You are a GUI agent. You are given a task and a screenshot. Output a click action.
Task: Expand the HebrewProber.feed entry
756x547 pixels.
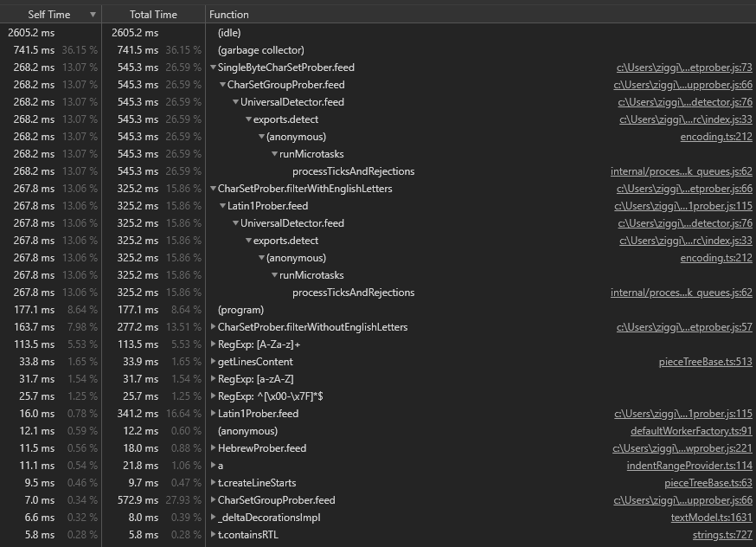point(213,448)
